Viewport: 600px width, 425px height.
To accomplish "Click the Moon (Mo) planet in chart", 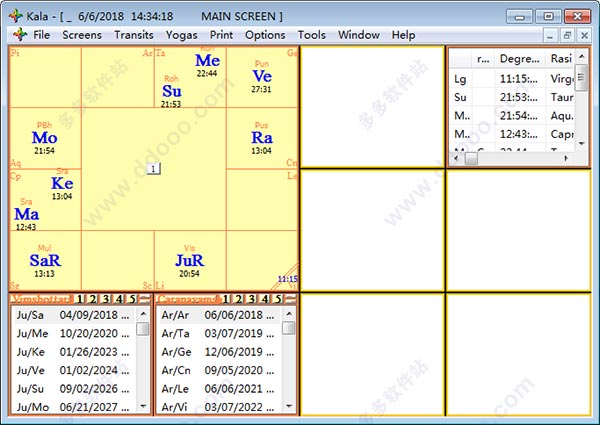I will 44,138.
